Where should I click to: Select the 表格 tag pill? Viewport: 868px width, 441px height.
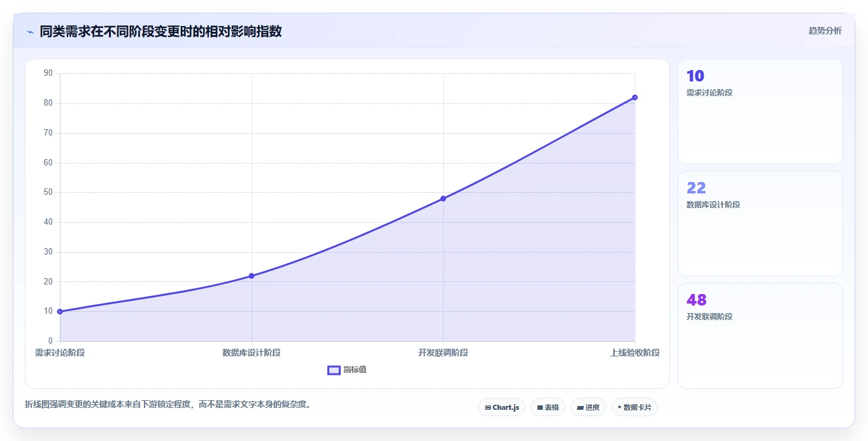pos(548,407)
